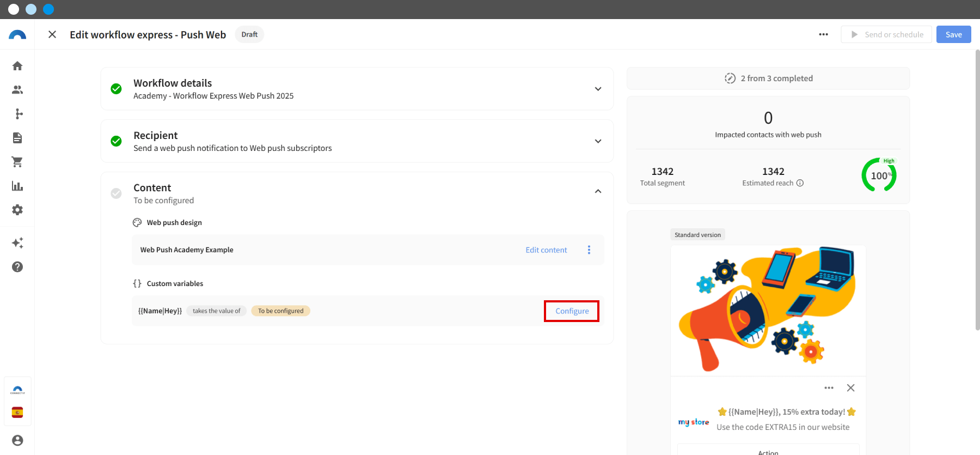Click the page vertical scrollbar
Screen dimensions: 980x455
pyautogui.click(x=977, y=190)
